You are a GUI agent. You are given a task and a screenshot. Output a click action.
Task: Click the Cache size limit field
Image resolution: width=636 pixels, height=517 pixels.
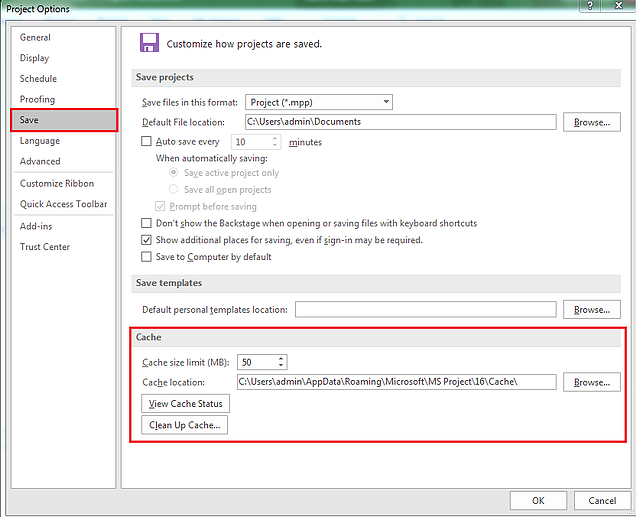[257, 362]
